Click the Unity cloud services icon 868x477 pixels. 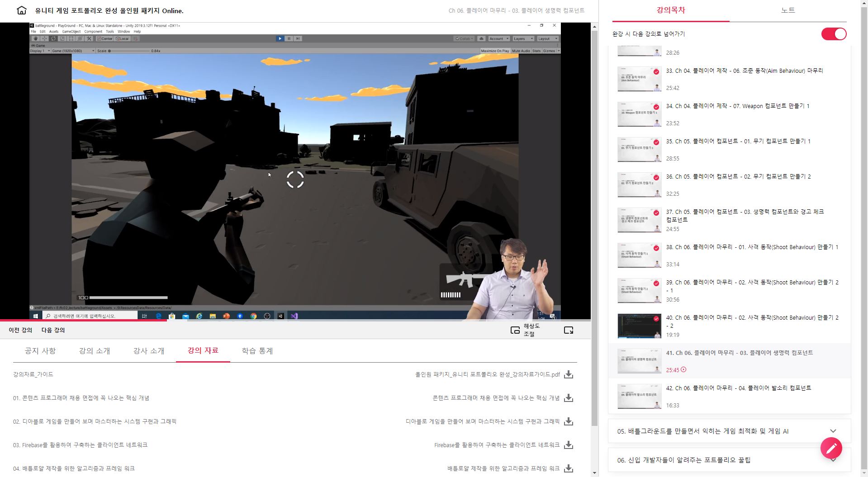482,38
